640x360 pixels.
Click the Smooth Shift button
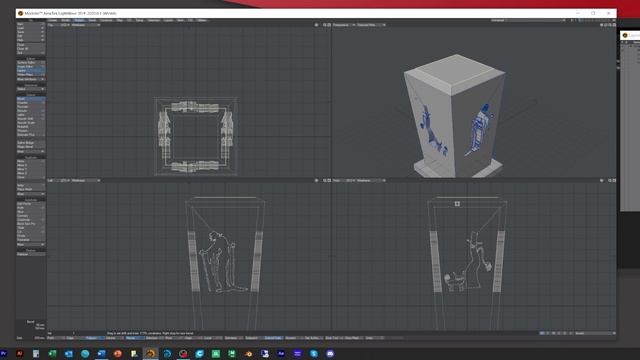click(x=31, y=119)
